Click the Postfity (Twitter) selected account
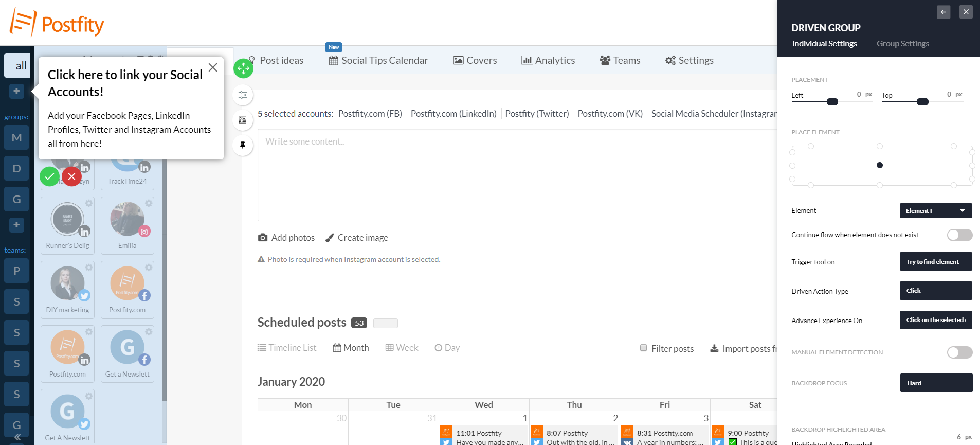980x445 pixels. pos(537,114)
